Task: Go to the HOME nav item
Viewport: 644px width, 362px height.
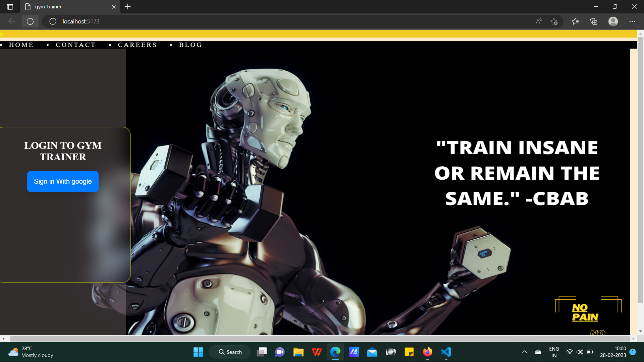Action: pos(21,45)
